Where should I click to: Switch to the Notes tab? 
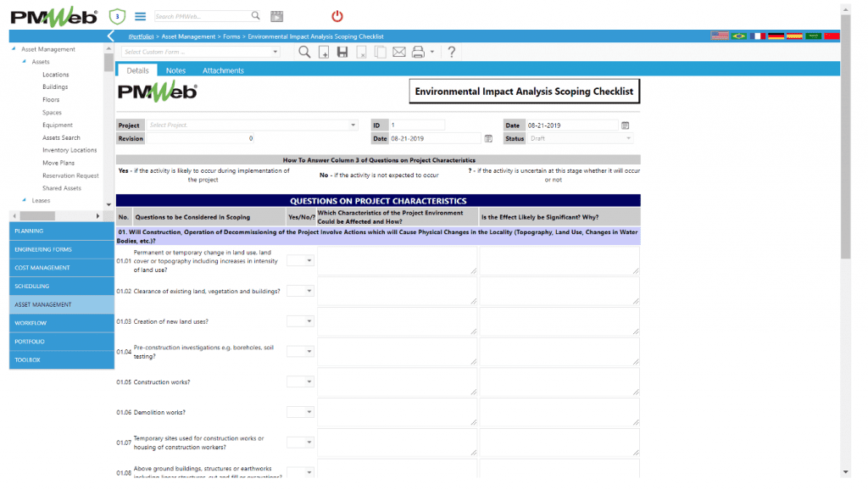[175, 70]
